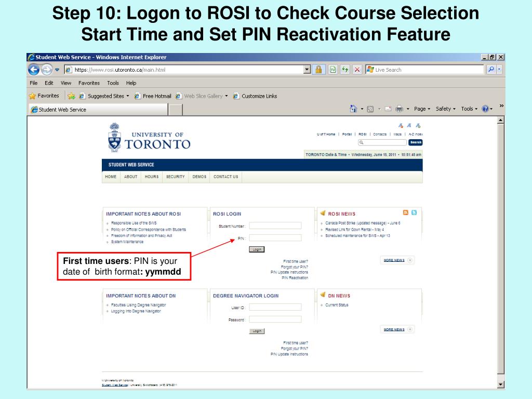
Task: Click the DEMOS navigation tab
Action: [199, 177]
